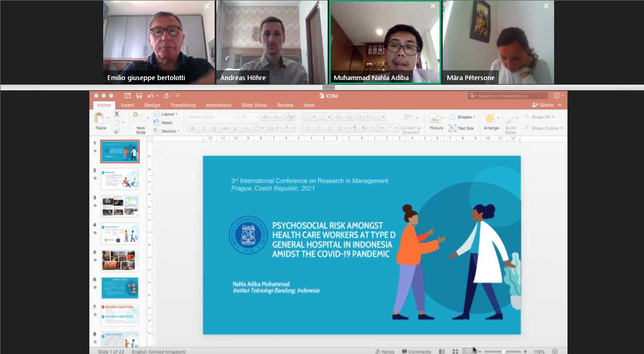Toggle the Notes pane in status bar
Viewport: 644px width, 354px height.
click(x=385, y=351)
